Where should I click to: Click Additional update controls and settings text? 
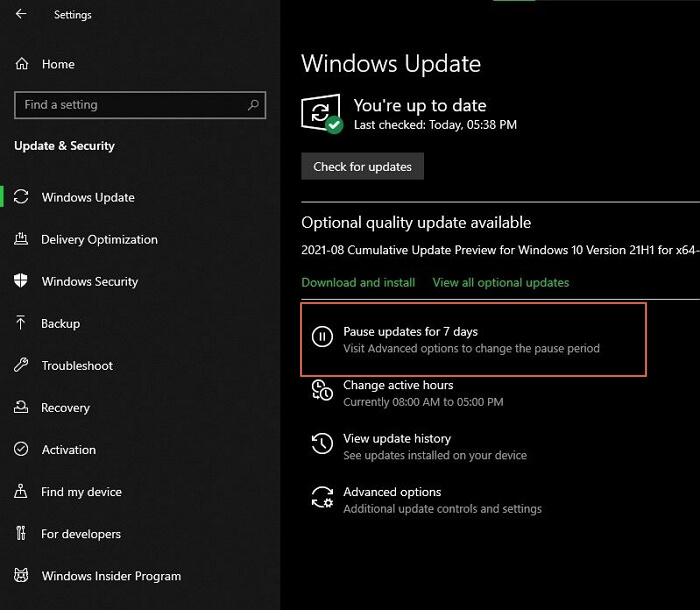pyautogui.click(x=442, y=509)
